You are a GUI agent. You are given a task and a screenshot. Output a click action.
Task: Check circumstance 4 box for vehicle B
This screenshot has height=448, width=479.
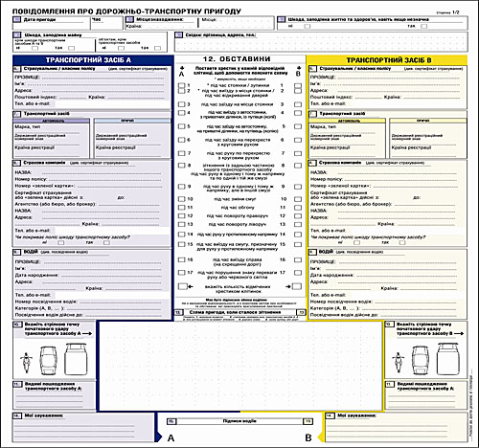coord(298,113)
